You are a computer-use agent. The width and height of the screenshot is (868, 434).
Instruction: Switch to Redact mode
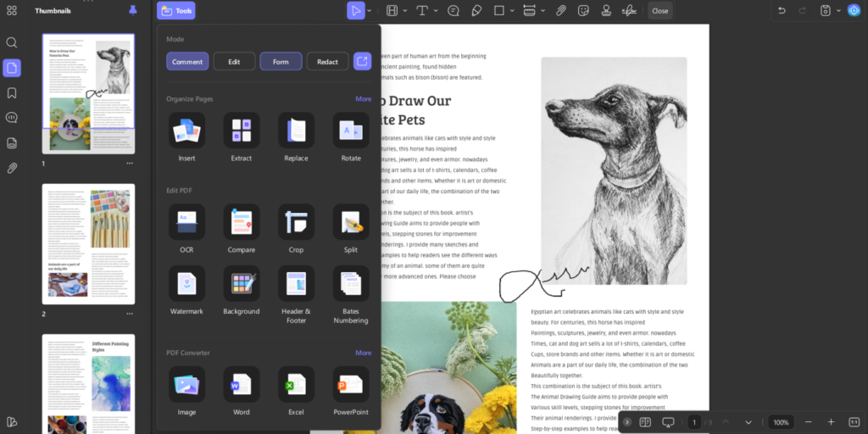(327, 61)
